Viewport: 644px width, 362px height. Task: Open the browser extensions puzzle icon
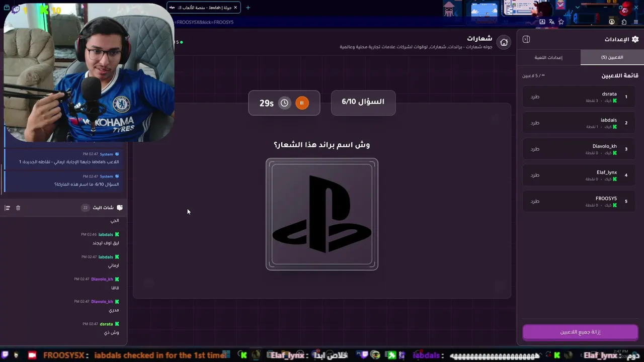pyautogui.click(x=624, y=22)
